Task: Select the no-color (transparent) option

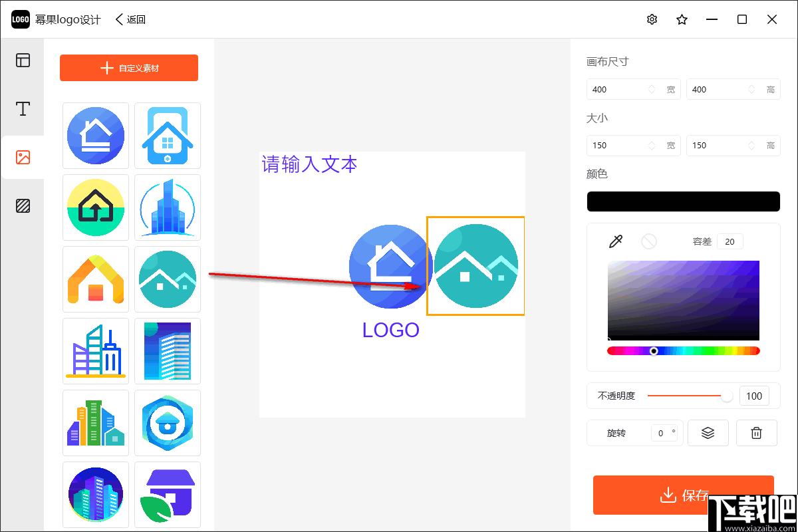Action: click(649, 241)
